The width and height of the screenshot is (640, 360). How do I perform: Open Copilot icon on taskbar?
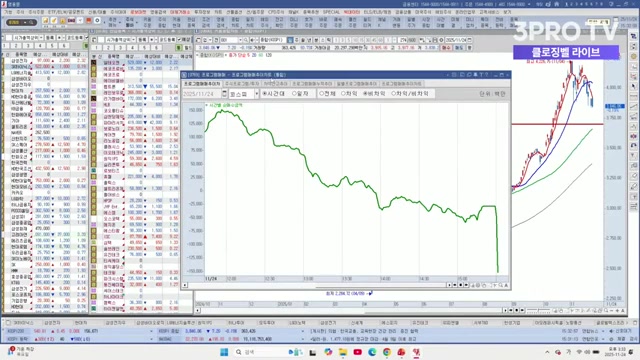[x=328, y=352]
